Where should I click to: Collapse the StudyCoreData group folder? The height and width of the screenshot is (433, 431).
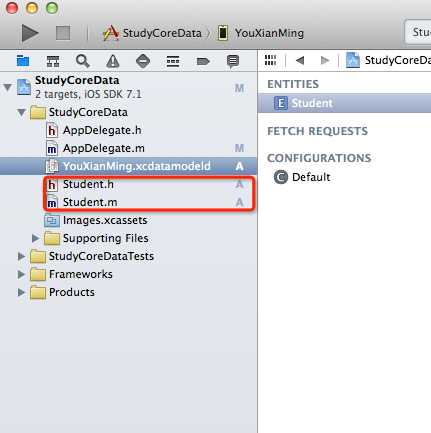pos(21,112)
